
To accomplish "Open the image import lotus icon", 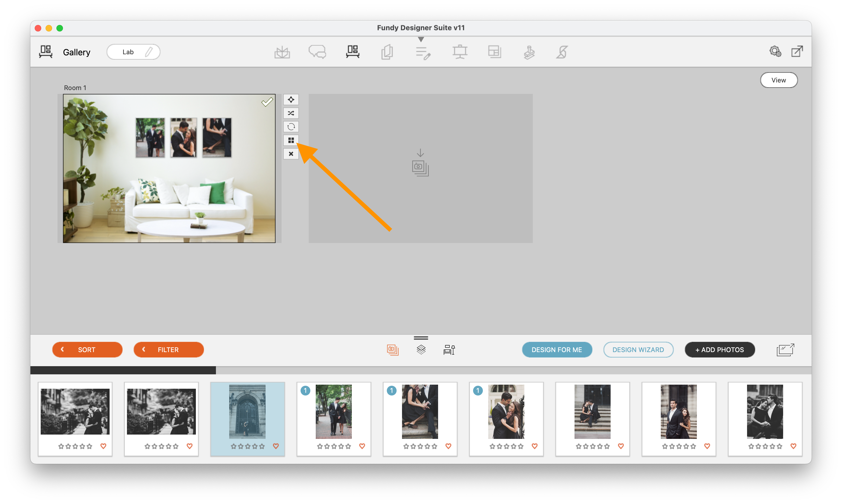I will tap(282, 52).
